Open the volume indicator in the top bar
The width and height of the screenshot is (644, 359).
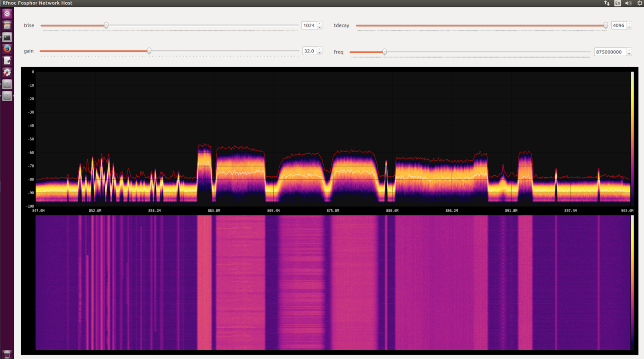(628, 3)
